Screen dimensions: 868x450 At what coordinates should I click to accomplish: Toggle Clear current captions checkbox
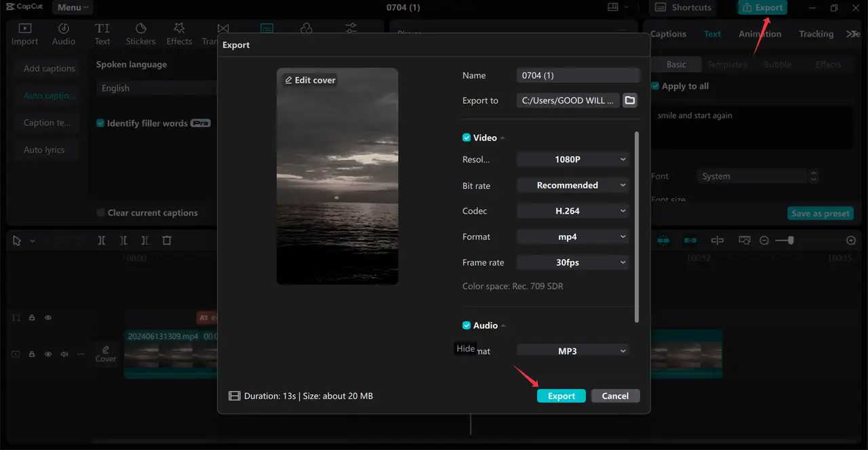(x=100, y=213)
